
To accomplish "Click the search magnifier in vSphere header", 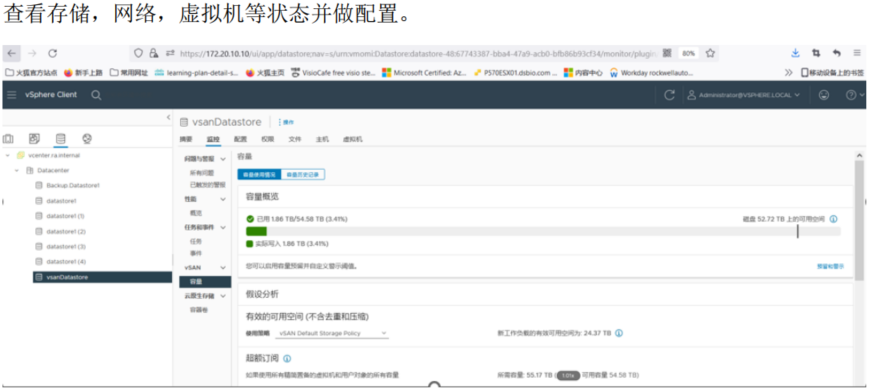I will 96,95.
